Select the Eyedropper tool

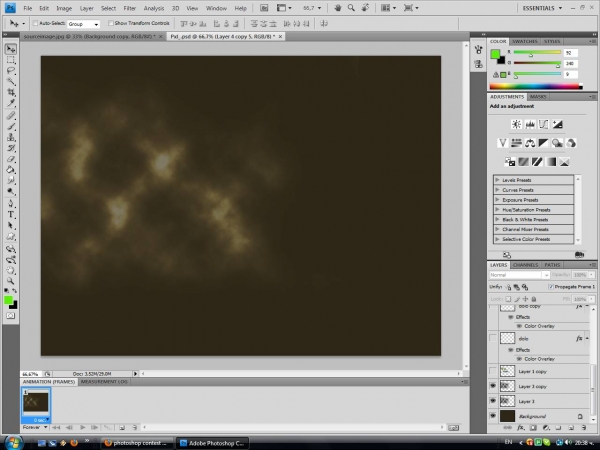11,103
